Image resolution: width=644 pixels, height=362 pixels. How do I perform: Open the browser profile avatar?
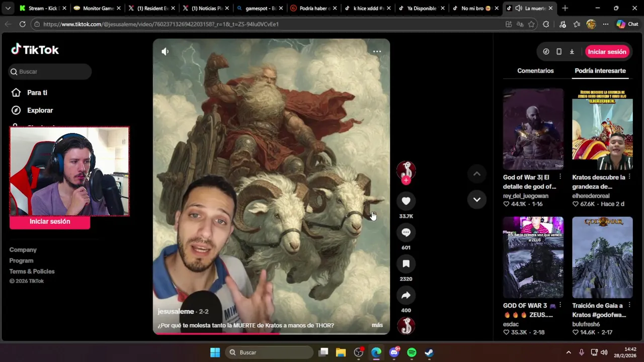[x=591, y=24]
